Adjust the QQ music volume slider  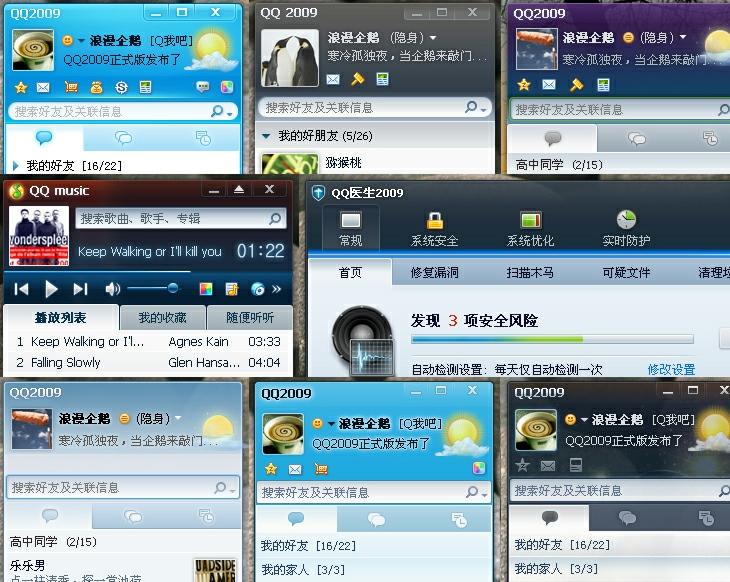[x=153, y=289]
